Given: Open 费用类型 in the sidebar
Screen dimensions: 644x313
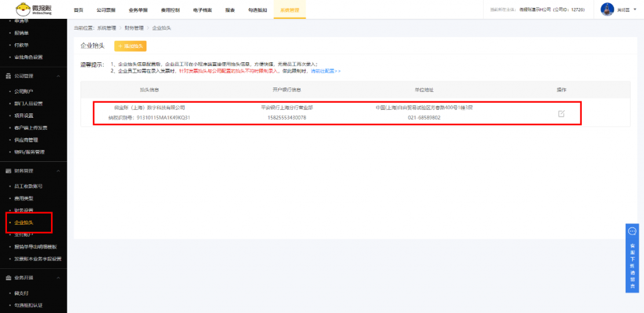Looking at the screenshot, I should [23, 198].
